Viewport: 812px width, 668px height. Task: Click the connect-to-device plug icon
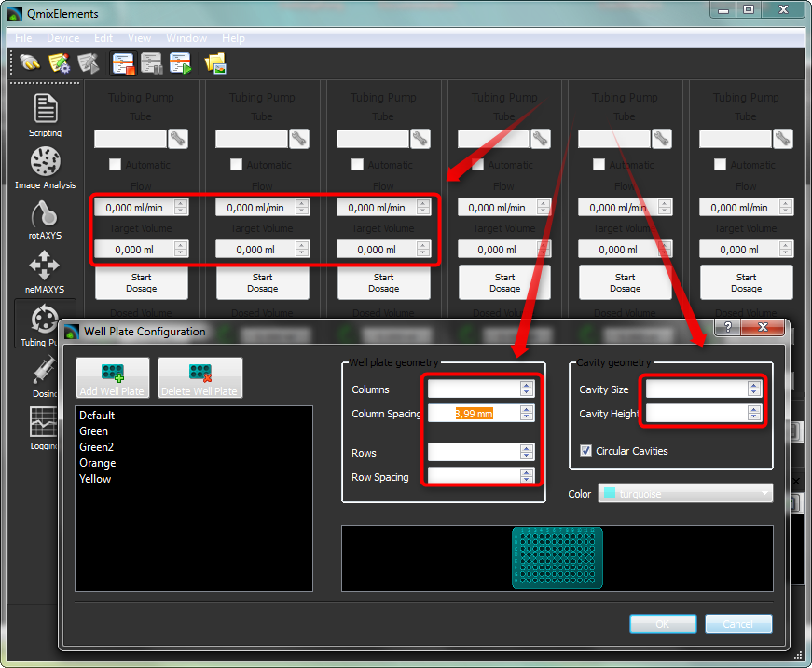point(31,63)
